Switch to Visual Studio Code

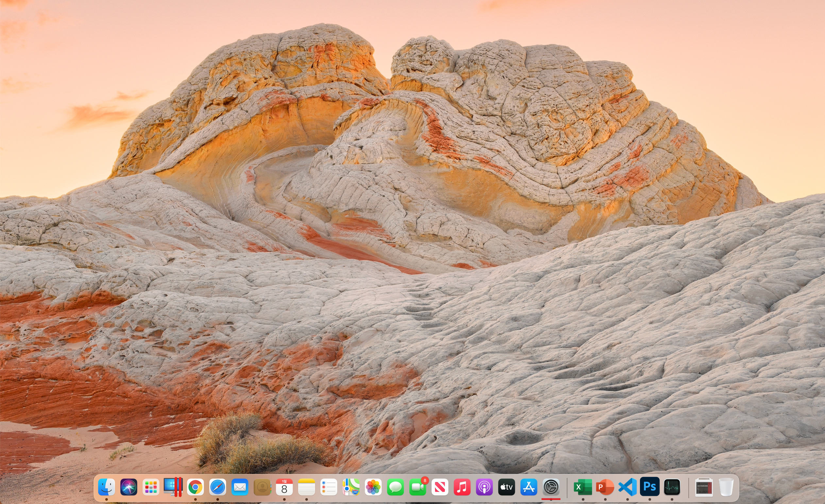click(627, 487)
